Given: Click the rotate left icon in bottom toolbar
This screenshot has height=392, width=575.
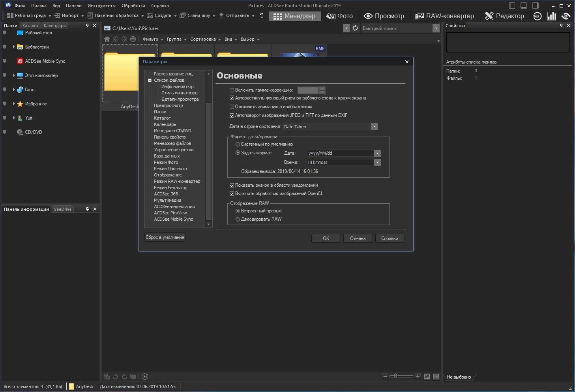Looking at the screenshot, I should coord(116,377).
